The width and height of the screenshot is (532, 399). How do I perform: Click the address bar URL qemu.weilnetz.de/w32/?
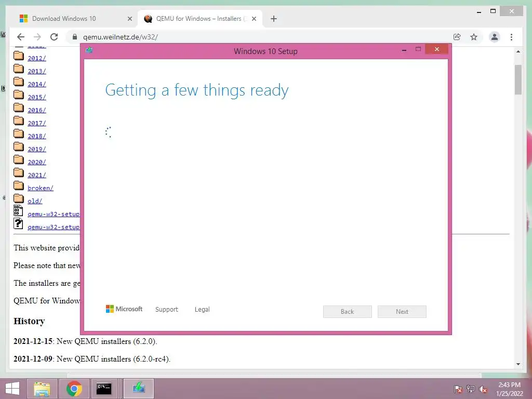[121, 37]
